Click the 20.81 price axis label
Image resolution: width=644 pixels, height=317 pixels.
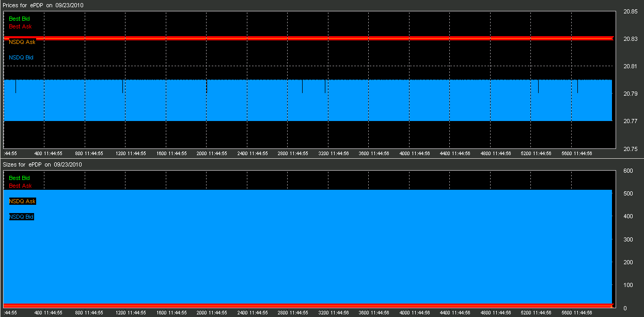[630, 66]
